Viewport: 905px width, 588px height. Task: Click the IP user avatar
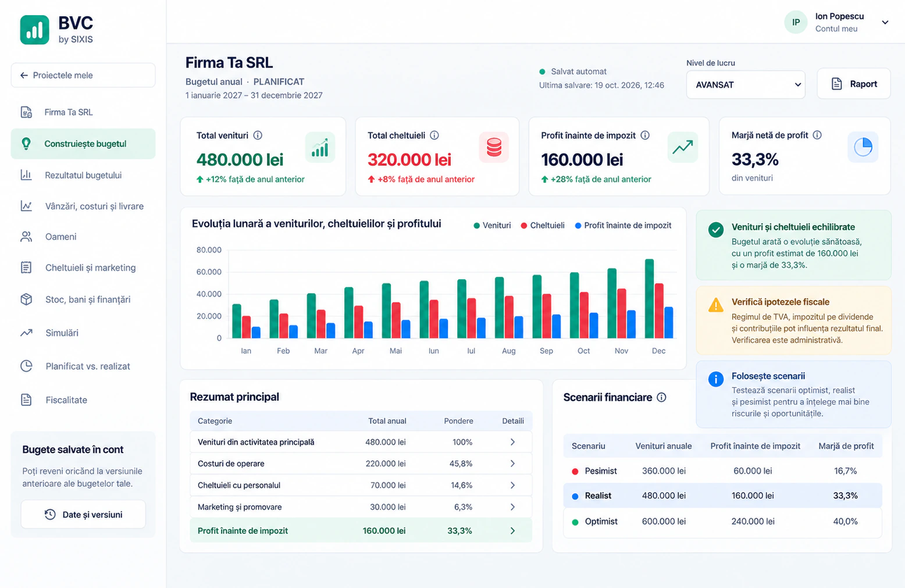(796, 22)
